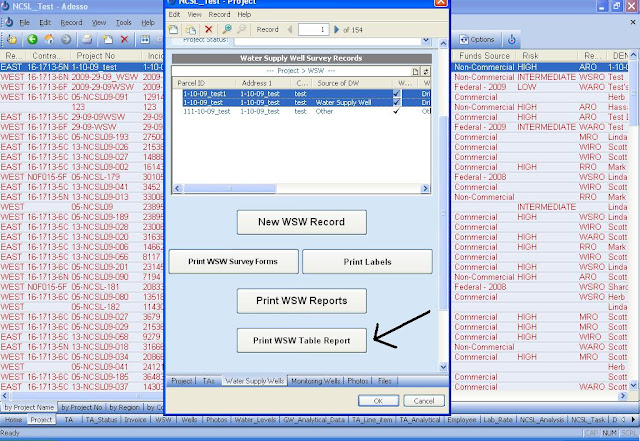
Task: Click the New record icon in Project dialog toolbar
Action: click(x=173, y=29)
